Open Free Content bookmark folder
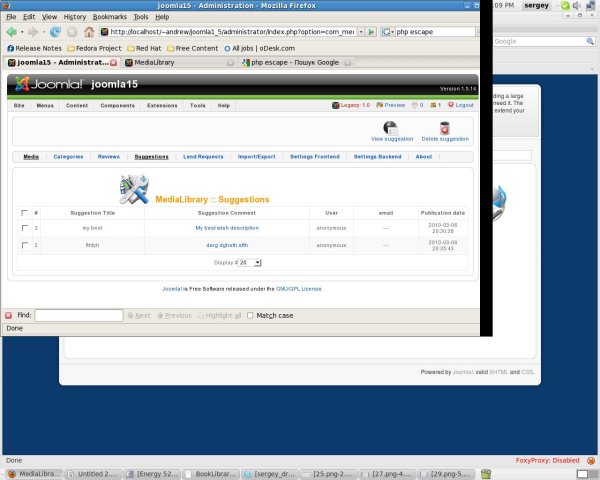The width and height of the screenshot is (600, 480). (x=192, y=48)
